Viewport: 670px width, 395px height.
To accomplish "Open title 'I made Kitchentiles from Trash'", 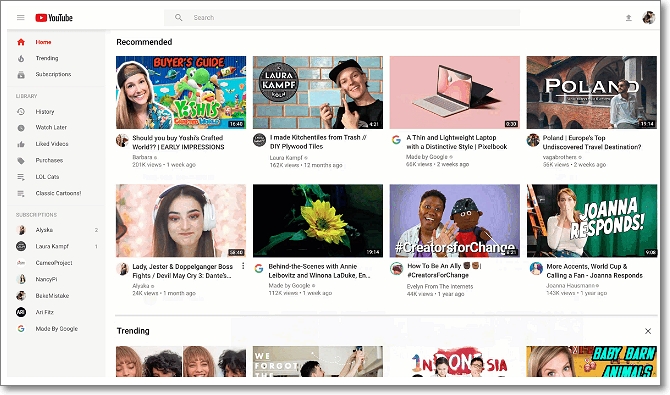I will tap(318, 142).
